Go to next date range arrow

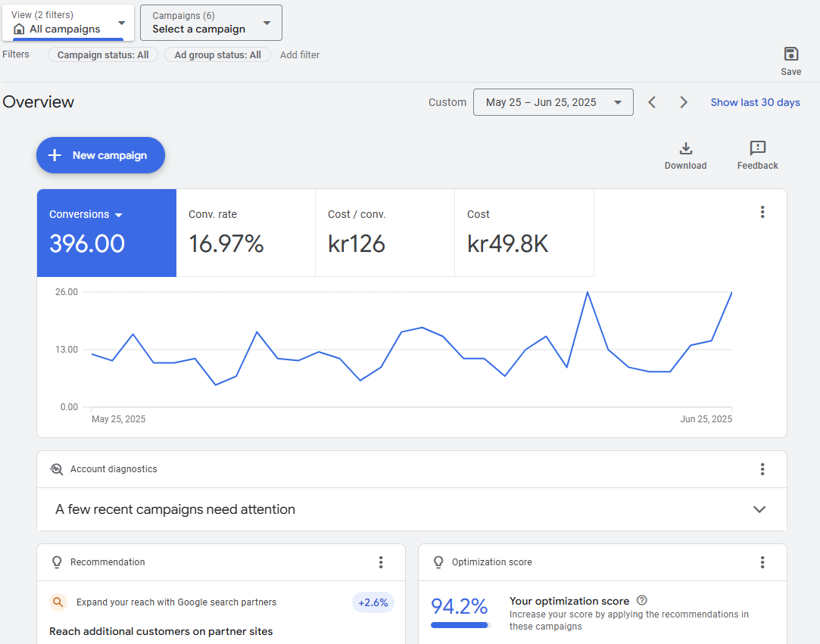pos(683,102)
